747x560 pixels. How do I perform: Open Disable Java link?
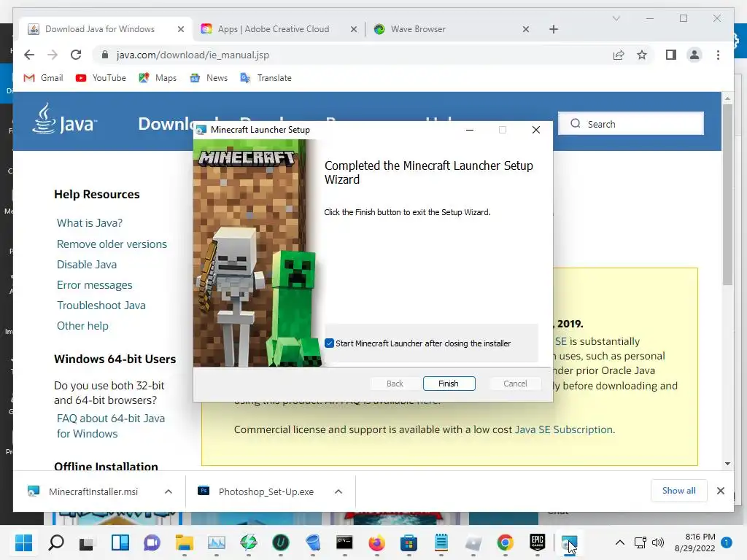(x=87, y=264)
